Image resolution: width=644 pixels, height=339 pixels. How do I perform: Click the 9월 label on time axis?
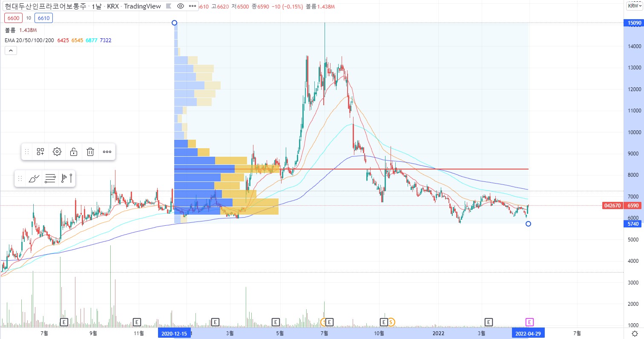point(94,333)
